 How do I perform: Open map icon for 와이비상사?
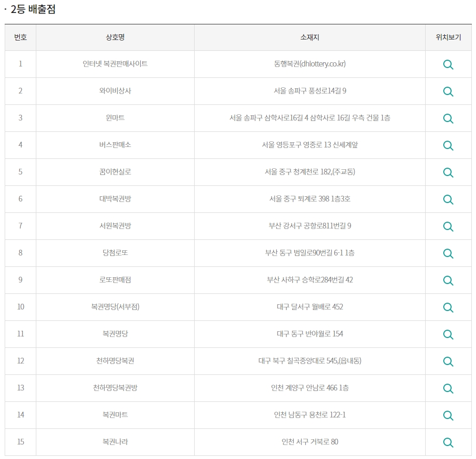448,91
